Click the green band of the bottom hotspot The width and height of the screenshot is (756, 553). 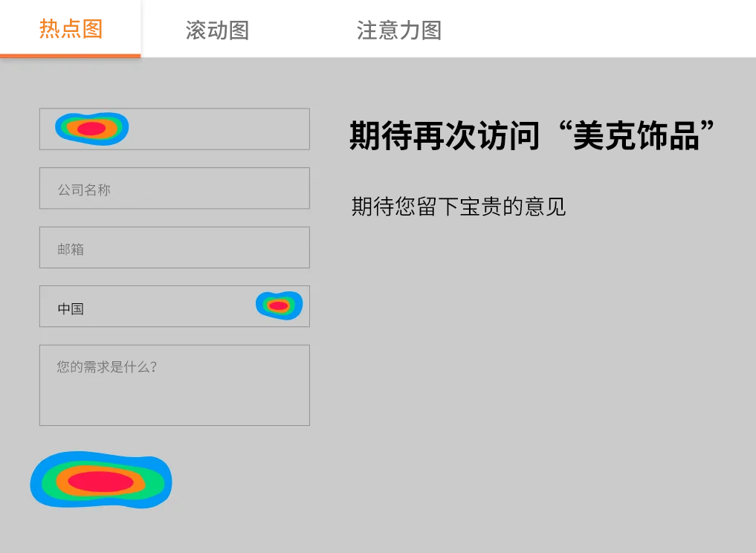155,482
